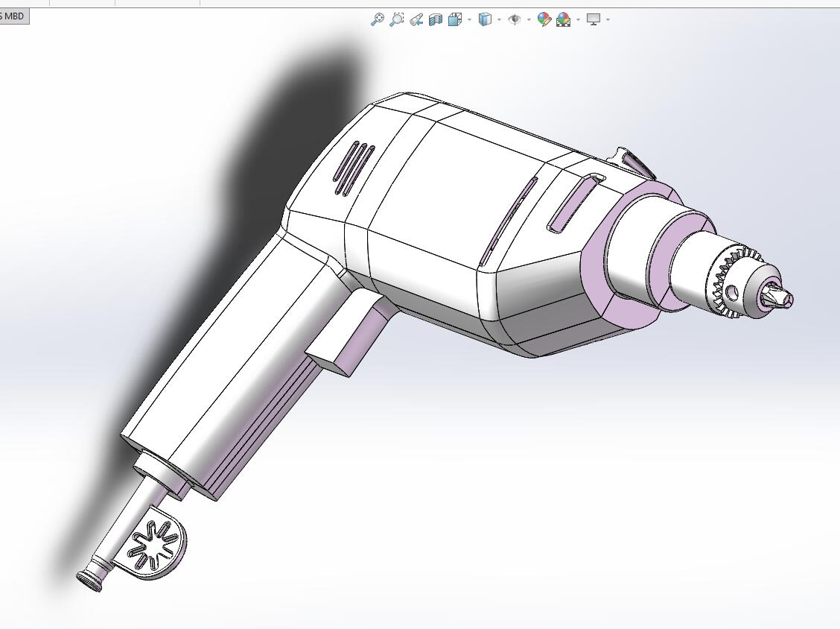Select the drill's trigger block
This screenshot has width=840, height=629.
(x=346, y=334)
